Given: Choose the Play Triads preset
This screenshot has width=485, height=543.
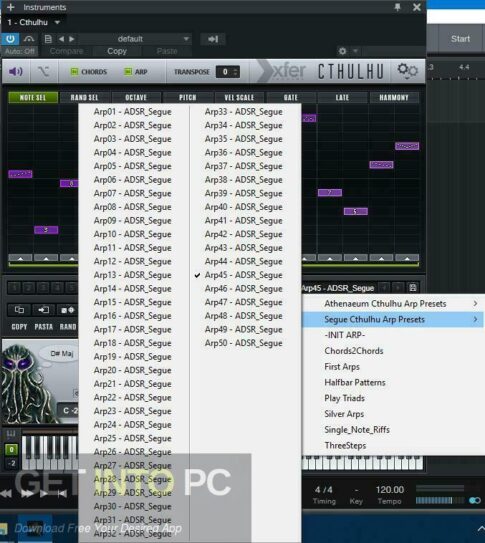Looking at the screenshot, I should point(393,398).
